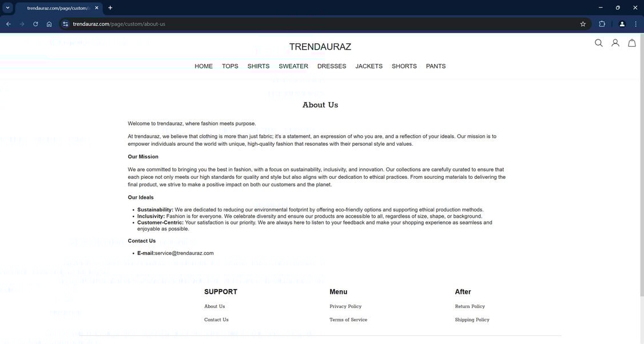Click the page vertical scrollbar thumb
The image size is (644, 344).
point(642,164)
